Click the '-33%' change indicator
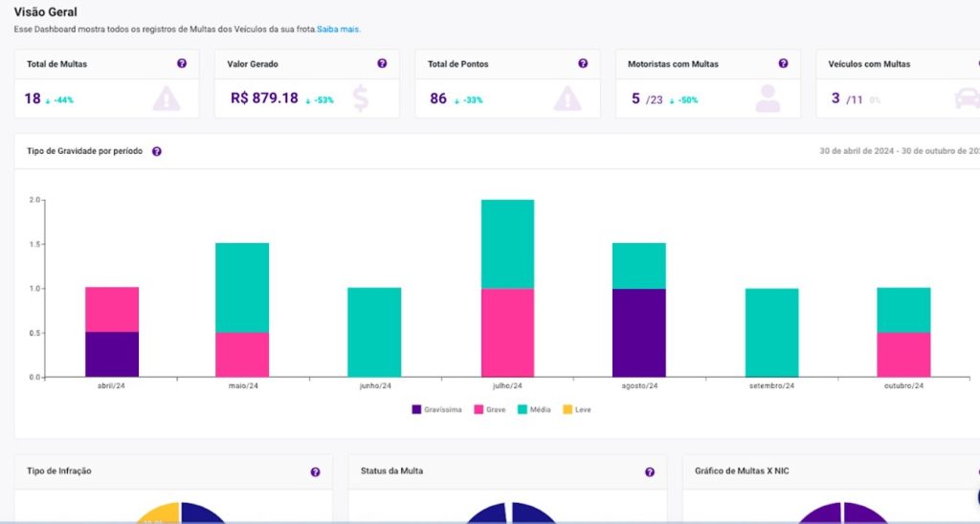The height and width of the screenshot is (524, 980). 473,100
